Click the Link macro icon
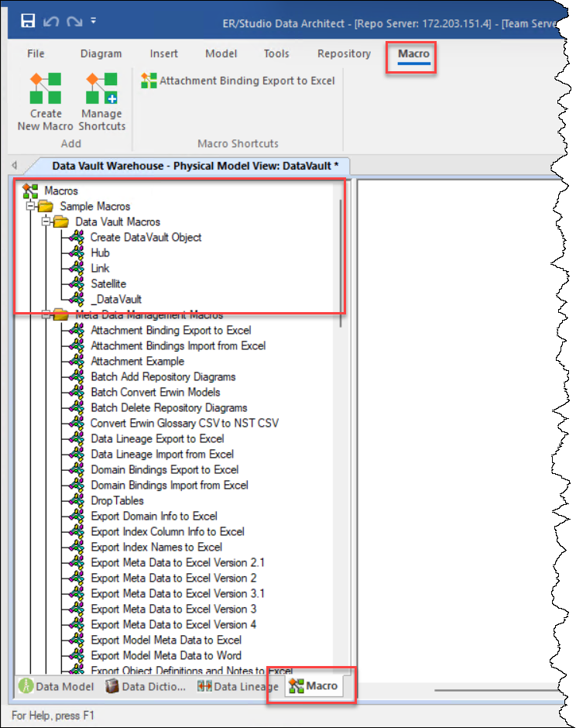This screenshot has height=728, width=576. coord(77,269)
